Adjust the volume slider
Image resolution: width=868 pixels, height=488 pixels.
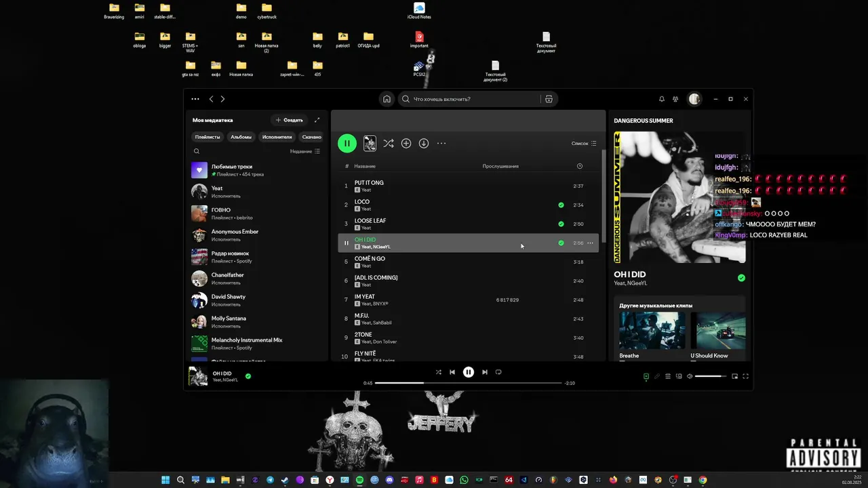coord(710,376)
